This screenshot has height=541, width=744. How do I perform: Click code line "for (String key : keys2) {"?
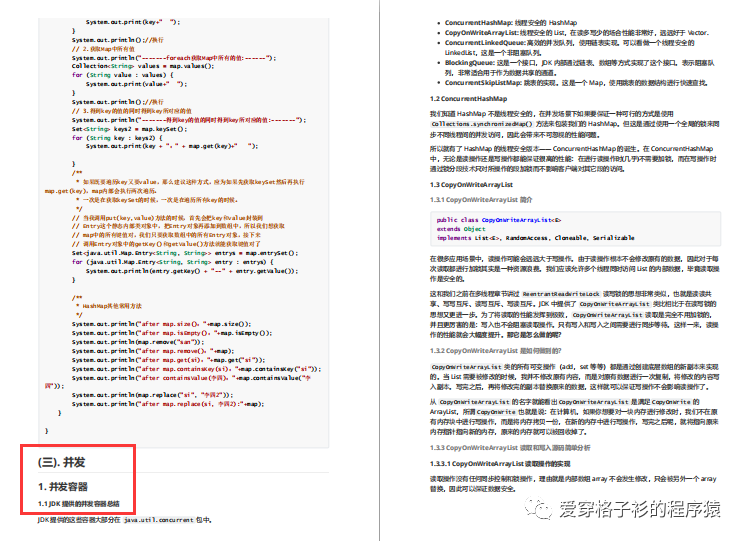(117, 138)
